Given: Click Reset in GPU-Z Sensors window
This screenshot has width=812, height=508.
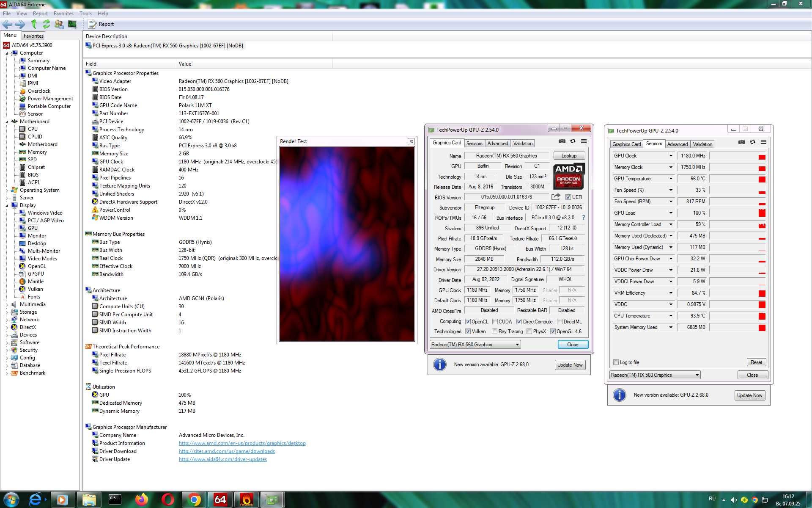Looking at the screenshot, I should coord(756,362).
